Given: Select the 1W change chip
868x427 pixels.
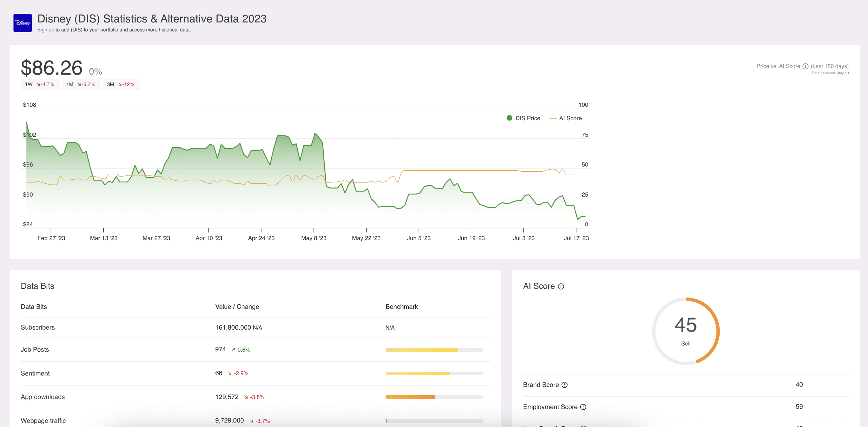Looking at the screenshot, I should 40,84.
